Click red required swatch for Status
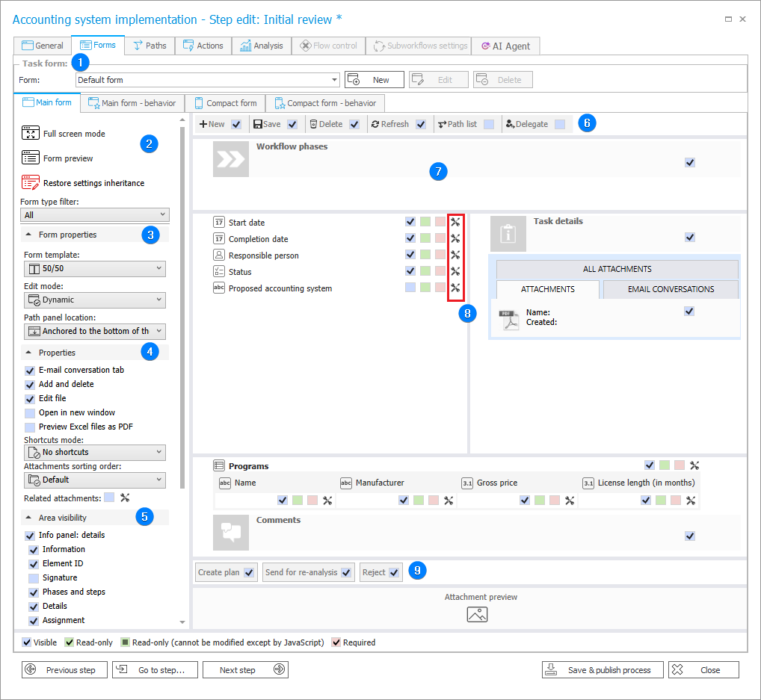 440,270
